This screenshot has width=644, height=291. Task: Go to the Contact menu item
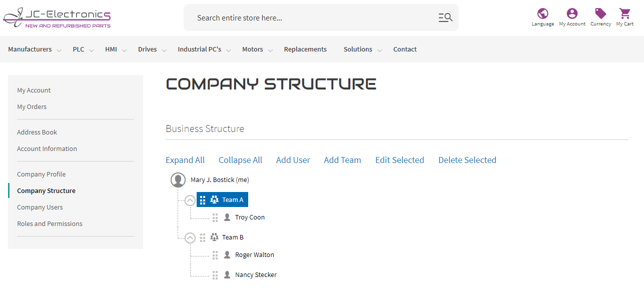pyautogui.click(x=405, y=49)
